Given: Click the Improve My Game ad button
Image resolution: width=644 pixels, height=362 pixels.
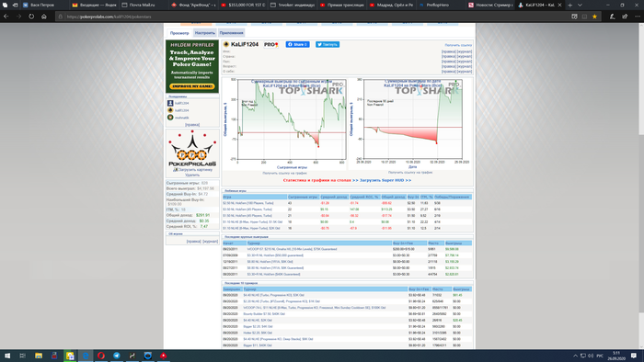Looking at the screenshot, I should click(x=192, y=86).
